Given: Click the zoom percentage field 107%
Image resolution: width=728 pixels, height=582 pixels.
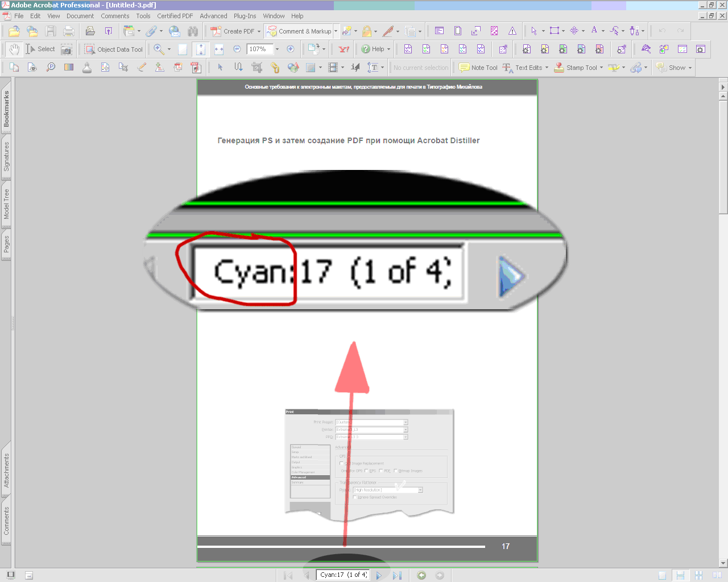Looking at the screenshot, I should coord(259,49).
